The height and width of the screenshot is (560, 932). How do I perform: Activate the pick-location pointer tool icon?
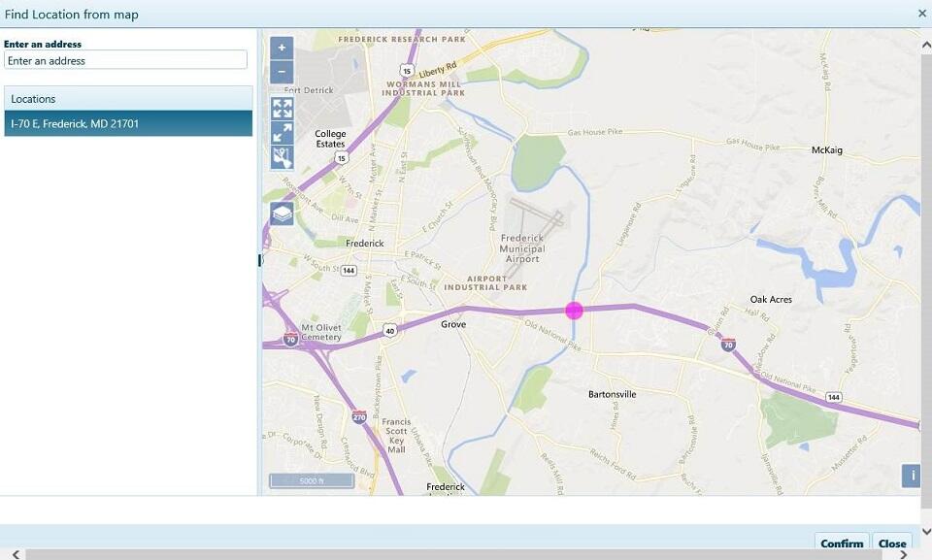coord(281,157)
